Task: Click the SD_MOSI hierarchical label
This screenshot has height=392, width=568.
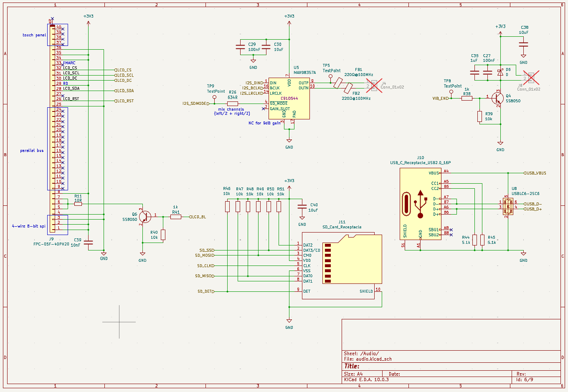Action: 205,255
